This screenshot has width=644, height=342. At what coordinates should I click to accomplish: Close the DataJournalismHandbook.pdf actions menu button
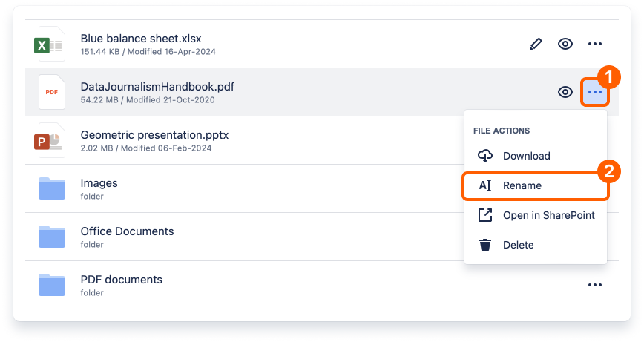[595, 92]
